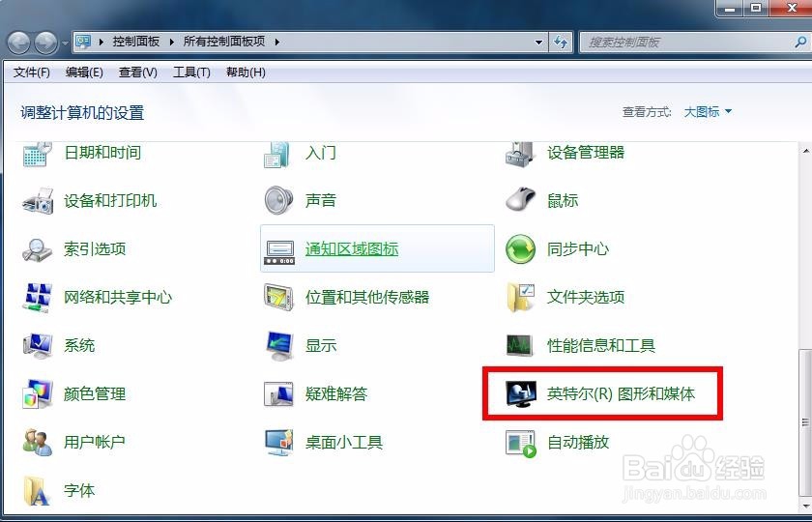The width and height of the screenshot is (812, 522).
Task: Open the 用户帐户 people icon
Action: 38,442
